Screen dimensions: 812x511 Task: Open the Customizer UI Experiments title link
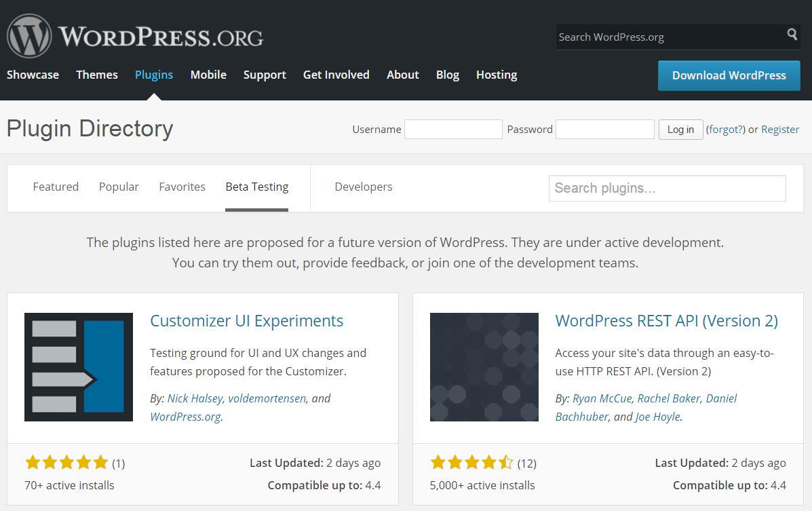pos(246,321)
